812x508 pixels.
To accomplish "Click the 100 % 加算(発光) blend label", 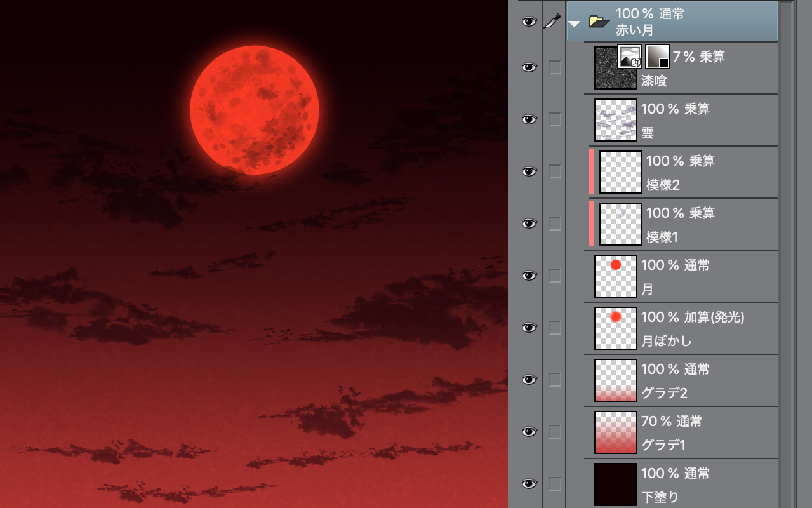I will point(693,317).
